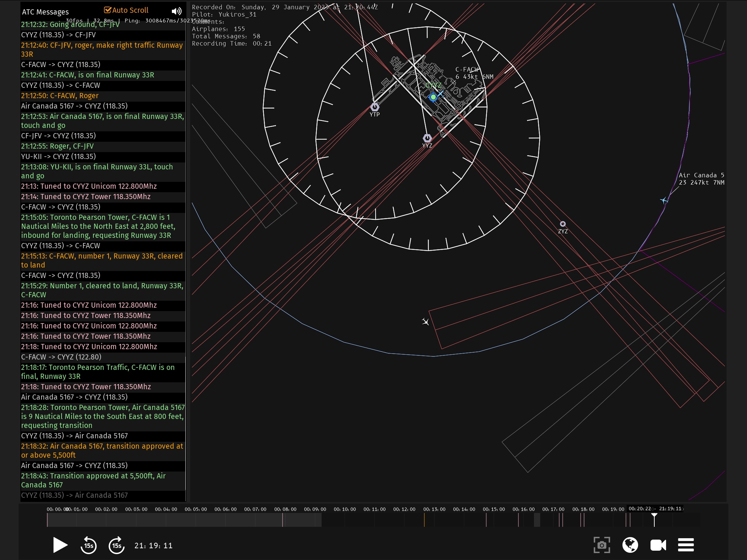Select the 21:15:13 cleared to land message
Image resolution: width=747 pixels, height=560 pixels.
(x=102, y=260)
